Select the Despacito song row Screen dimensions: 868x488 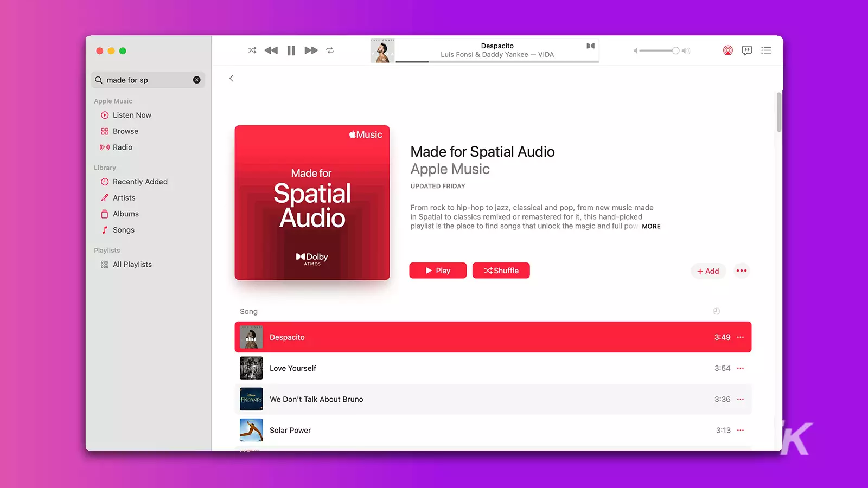pos(493,337)
